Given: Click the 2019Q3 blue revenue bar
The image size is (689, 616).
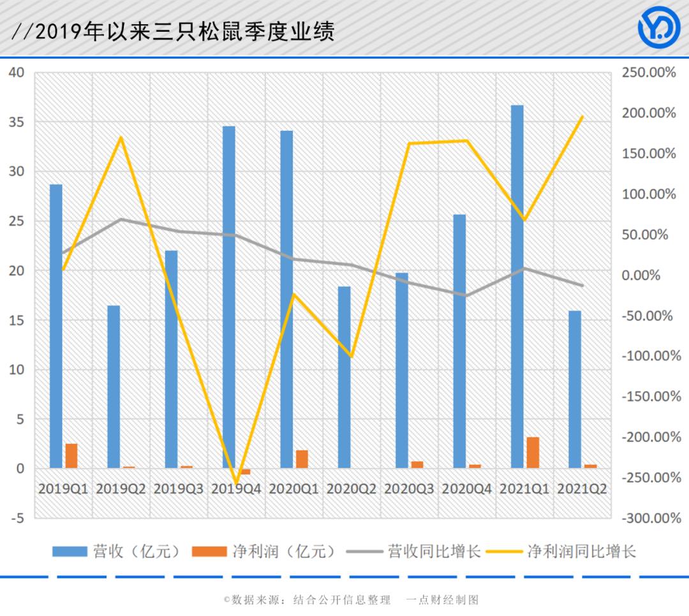Looking at the screenshot, I should click(x=172, y=360).
